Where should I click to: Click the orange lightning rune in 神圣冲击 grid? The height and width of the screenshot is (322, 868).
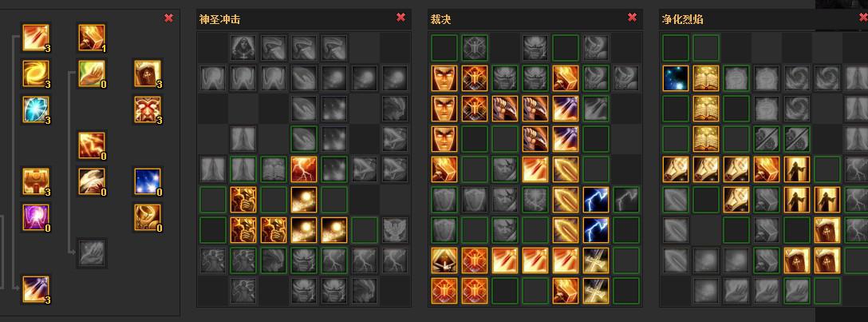point(304,169)
